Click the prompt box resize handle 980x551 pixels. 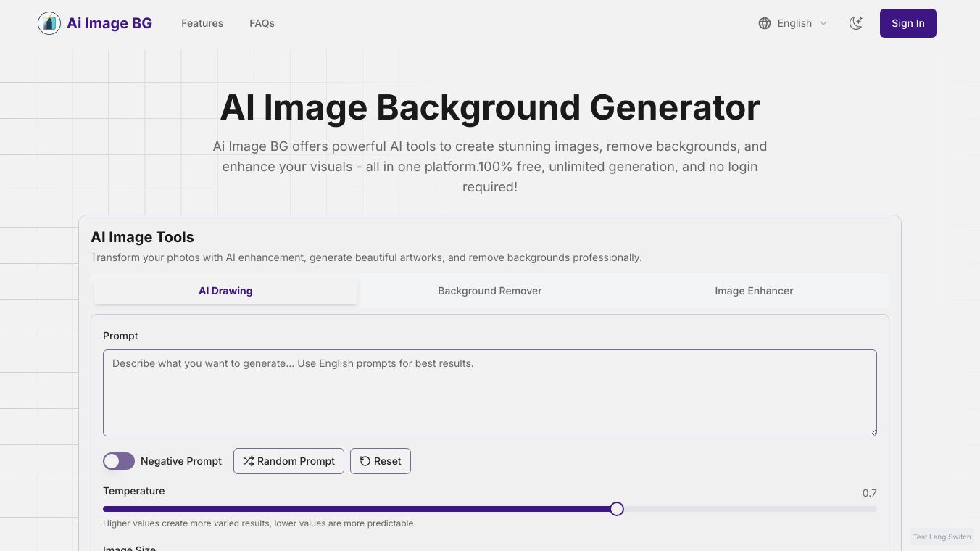pos(872,431)
